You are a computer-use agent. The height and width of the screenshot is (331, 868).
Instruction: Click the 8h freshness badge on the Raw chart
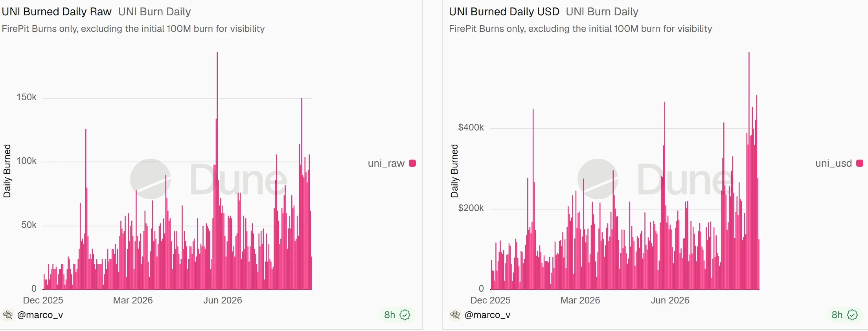click(397, 315)
